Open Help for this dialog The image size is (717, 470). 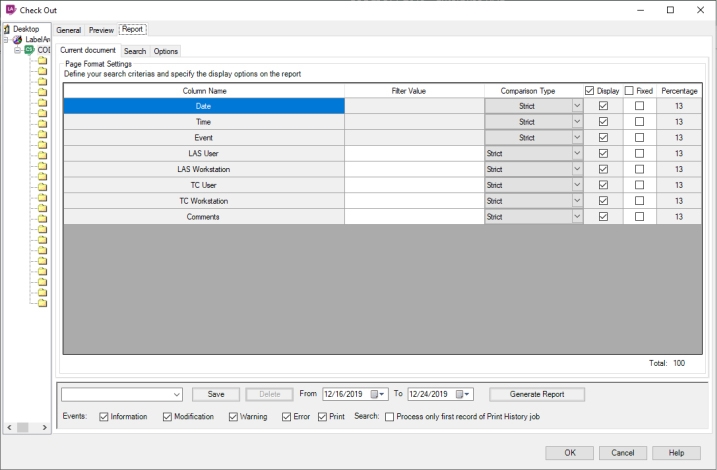(x=676, y=453)
